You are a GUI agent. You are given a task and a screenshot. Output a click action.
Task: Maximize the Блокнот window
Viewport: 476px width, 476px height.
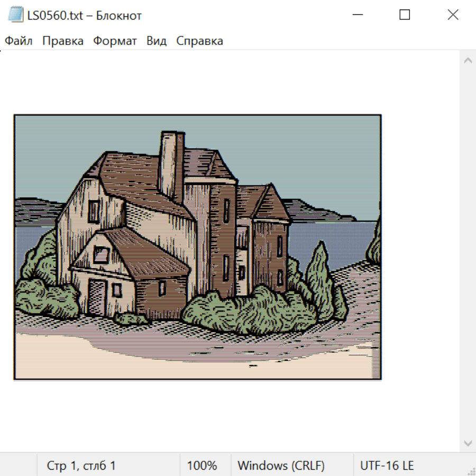coord(405,15)
